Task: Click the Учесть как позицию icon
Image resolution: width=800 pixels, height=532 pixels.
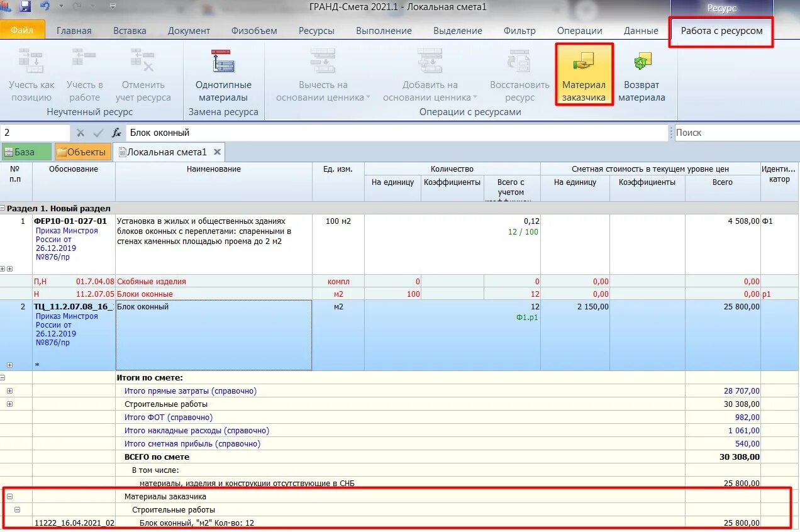Action: 31,61
